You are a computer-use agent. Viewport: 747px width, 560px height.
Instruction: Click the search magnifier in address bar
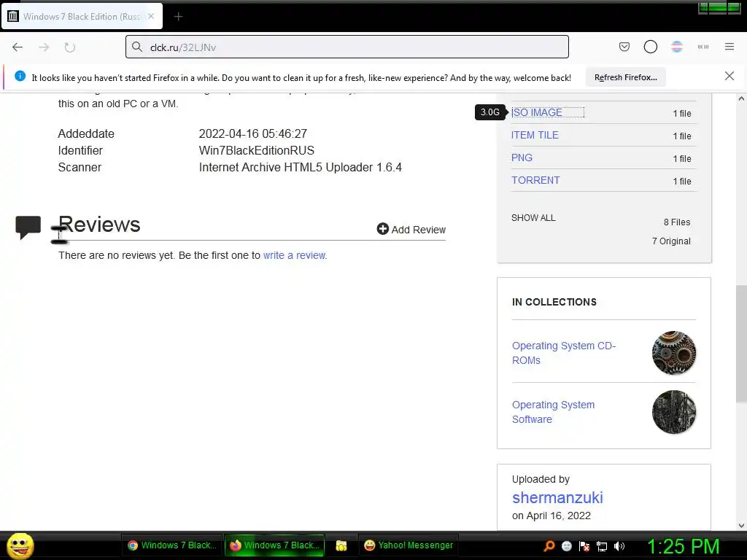(137, 47)
